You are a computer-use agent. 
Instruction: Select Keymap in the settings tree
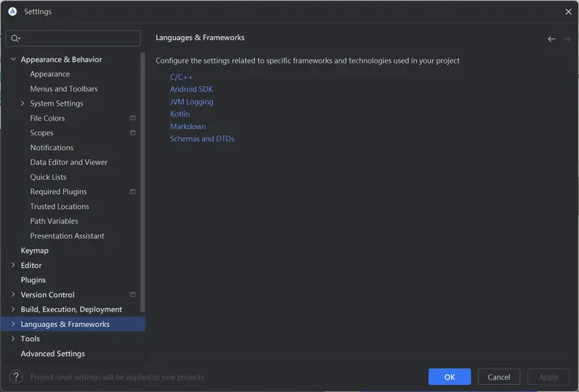pos(34,250)
